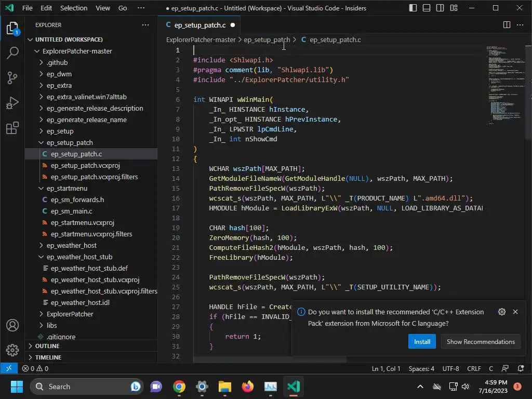Open the Edit menu
Viewport: 532px width, 399px height.
click(46, 8)
